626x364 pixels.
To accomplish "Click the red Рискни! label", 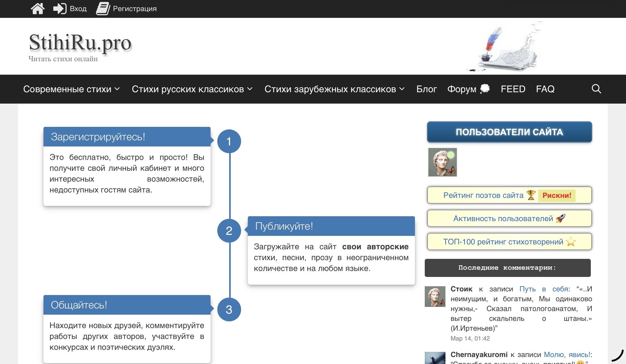I will coord(557,195).
